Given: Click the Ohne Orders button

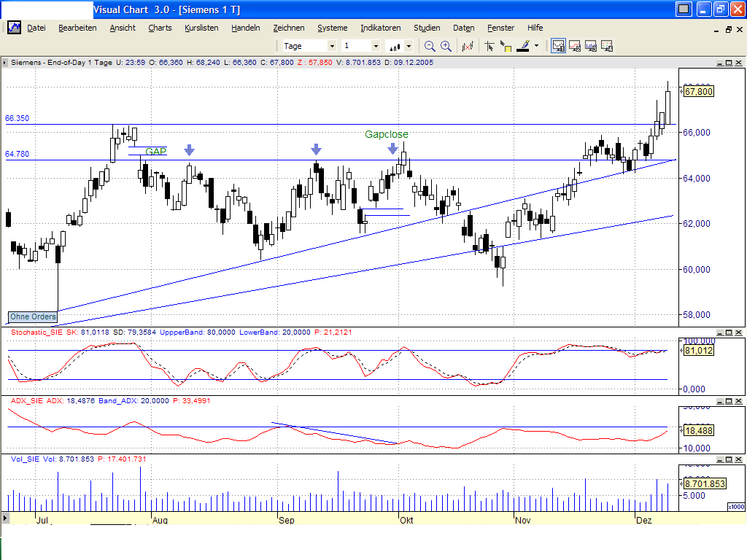Looking at the screenshot, I should [x=32, y=316].
